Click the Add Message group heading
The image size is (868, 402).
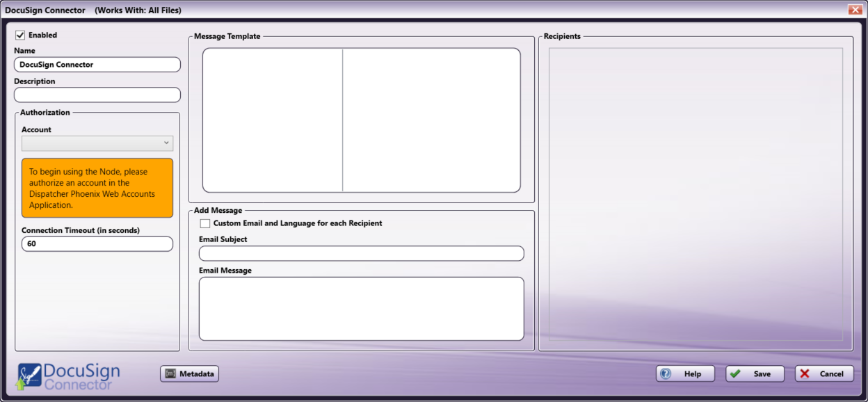pos(218,210)
